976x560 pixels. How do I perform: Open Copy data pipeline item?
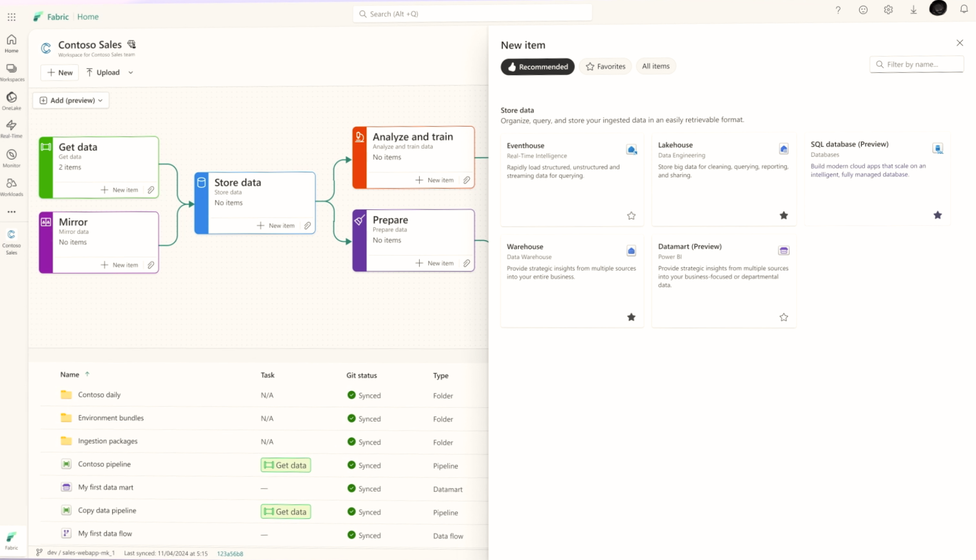[107, 510]
